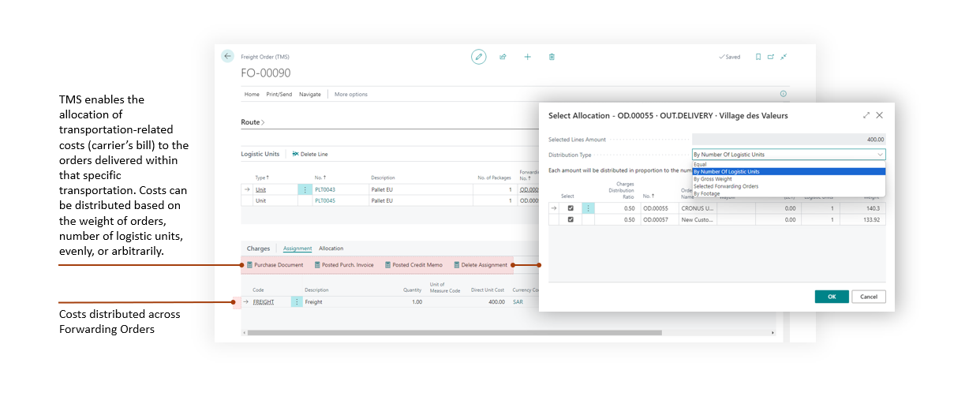Switch to the Allocation tab under Charges
Image resolution: width=980 pixels, height=400 pixels.
coord(331,249)
